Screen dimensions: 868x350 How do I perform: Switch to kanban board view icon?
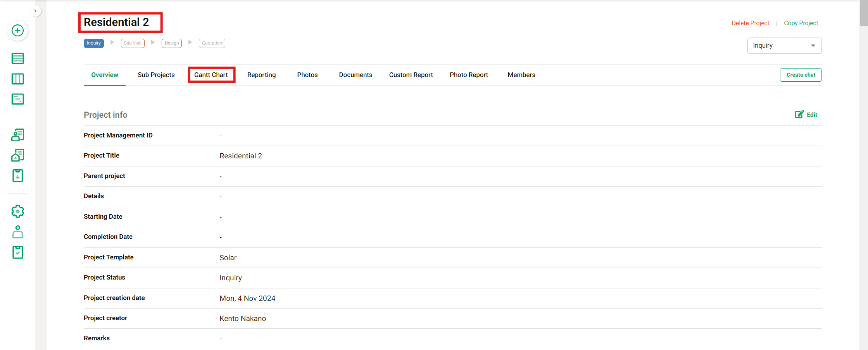point(17,79)
